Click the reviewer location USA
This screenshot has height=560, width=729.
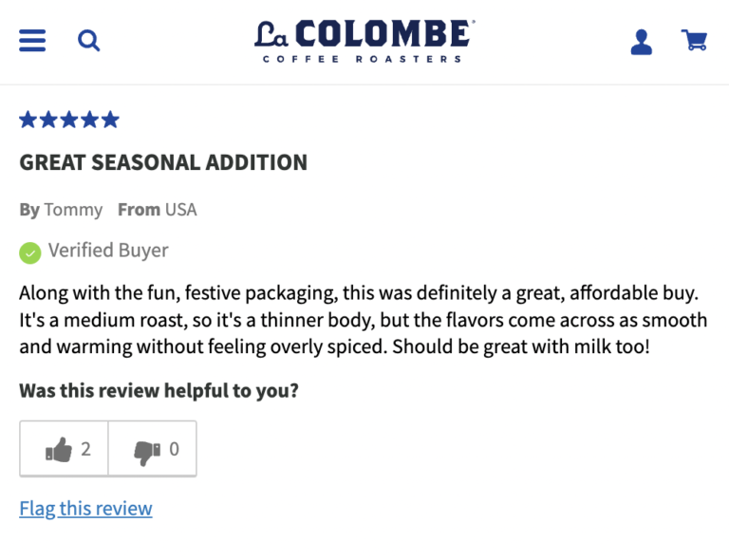point(180,210)
